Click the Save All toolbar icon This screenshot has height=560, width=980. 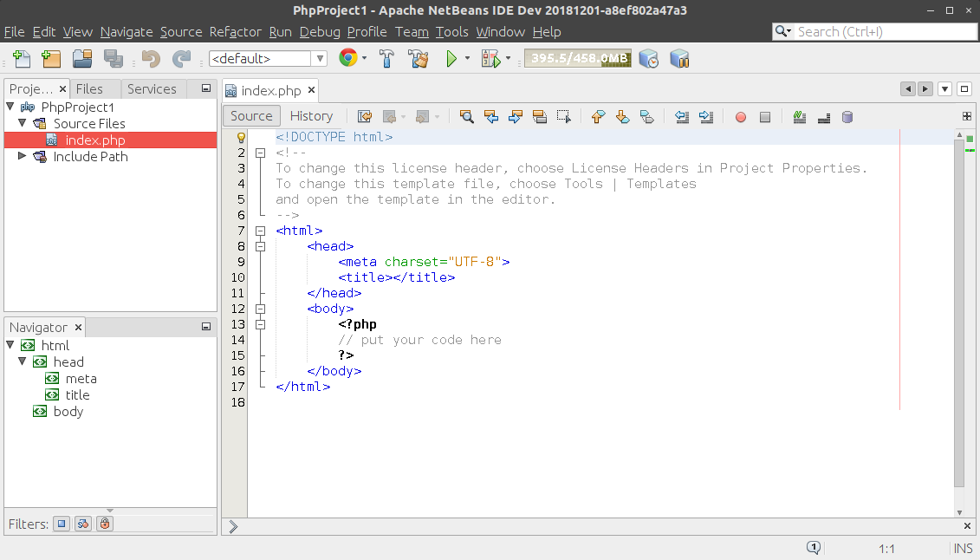tap(114, 59)
